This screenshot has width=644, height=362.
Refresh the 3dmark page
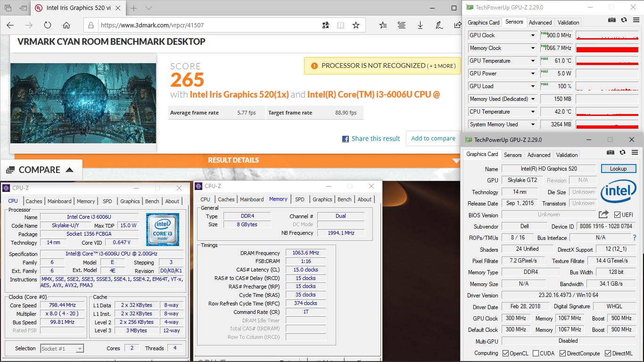point(48,25)
